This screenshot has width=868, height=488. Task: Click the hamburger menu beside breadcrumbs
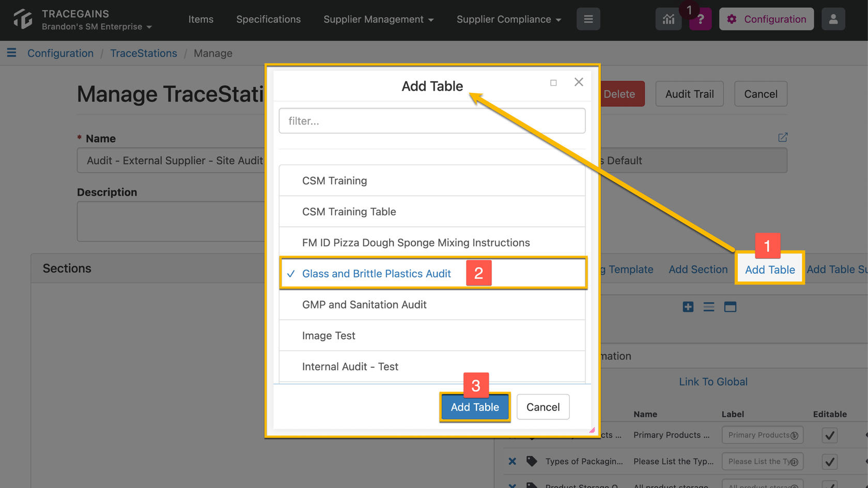[11, 53]
